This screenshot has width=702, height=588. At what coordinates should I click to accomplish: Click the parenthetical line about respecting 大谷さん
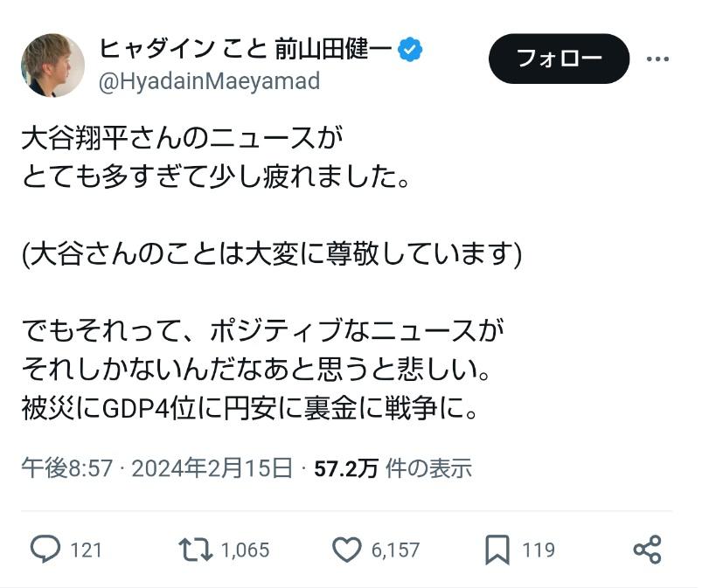pos(272,253)
